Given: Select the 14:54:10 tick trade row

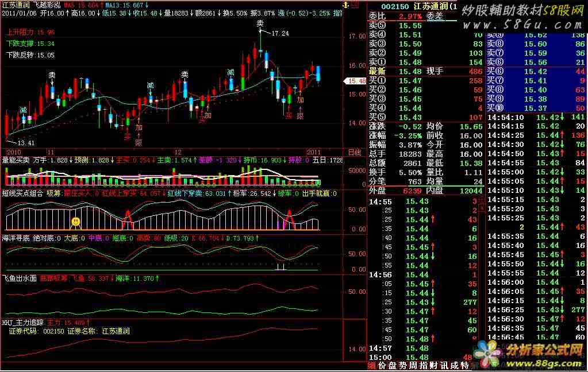Looking at the screenshot, I should [536, 117].
